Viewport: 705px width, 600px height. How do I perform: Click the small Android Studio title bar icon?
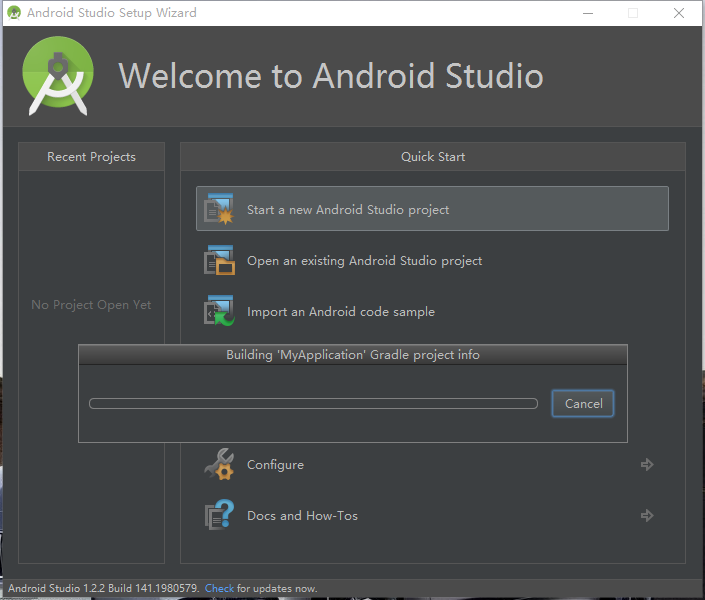[x=14, y=13]
